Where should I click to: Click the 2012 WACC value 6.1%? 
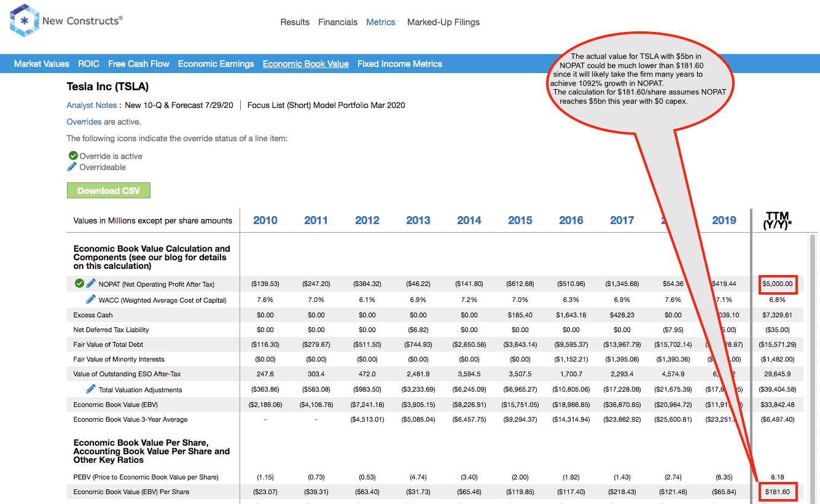tap(367, 300)
